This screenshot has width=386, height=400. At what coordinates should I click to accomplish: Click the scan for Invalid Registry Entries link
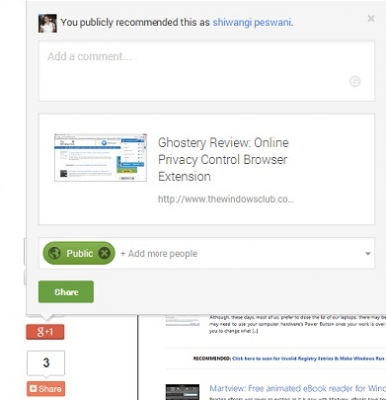(x=308, y=359)
